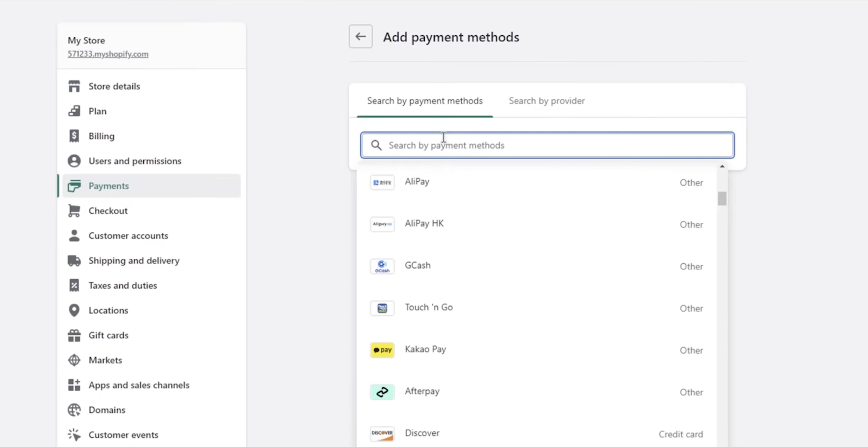This screenshot has height=447, width=868.
Task: Click the Payments card icon
Action: [74, 186]
